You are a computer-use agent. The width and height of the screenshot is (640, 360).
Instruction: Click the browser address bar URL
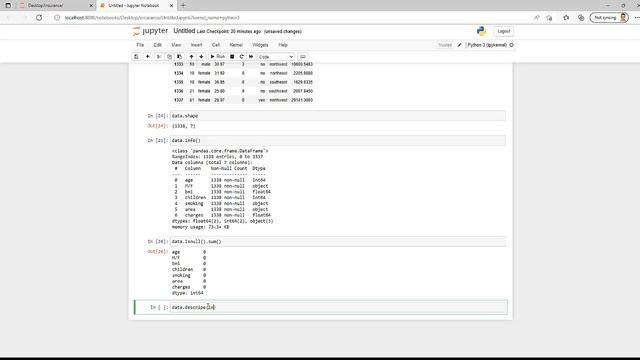pyautogui.click(x=152, y=18)
